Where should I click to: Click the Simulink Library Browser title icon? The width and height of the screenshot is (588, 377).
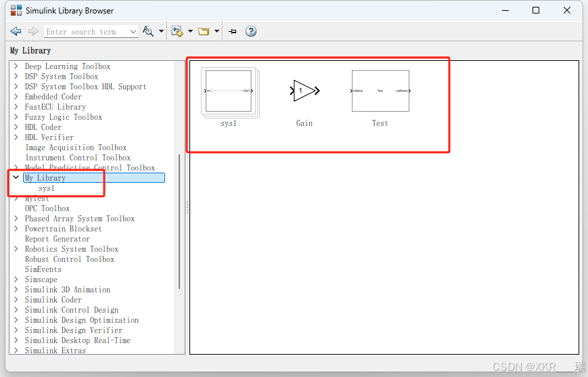pos(16,10)
